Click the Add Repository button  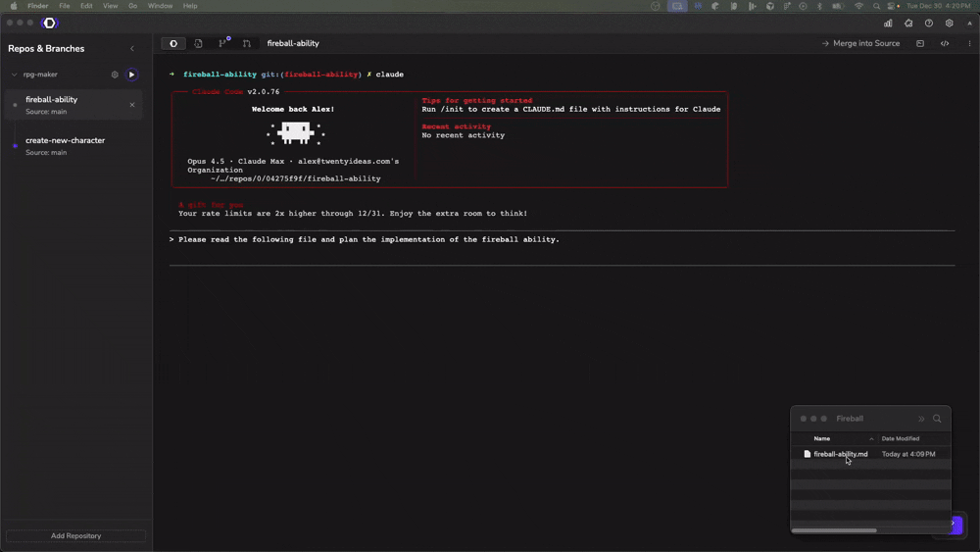[75, 535]
